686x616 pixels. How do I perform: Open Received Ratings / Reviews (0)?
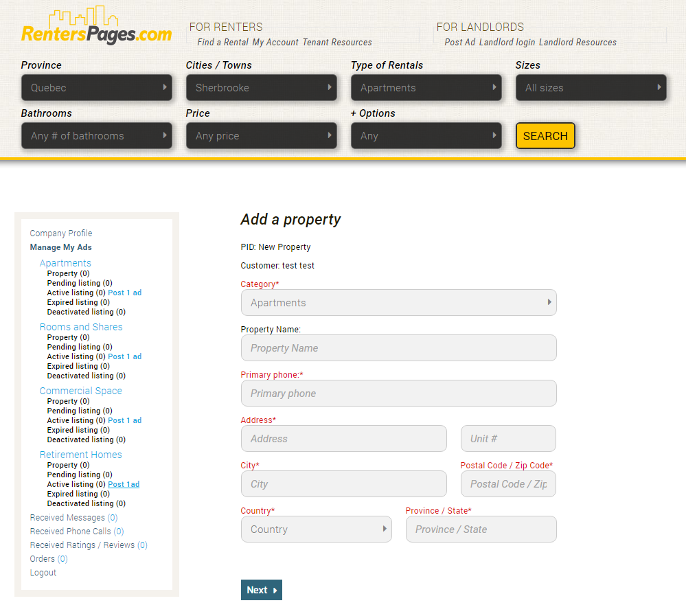[89, 545]
